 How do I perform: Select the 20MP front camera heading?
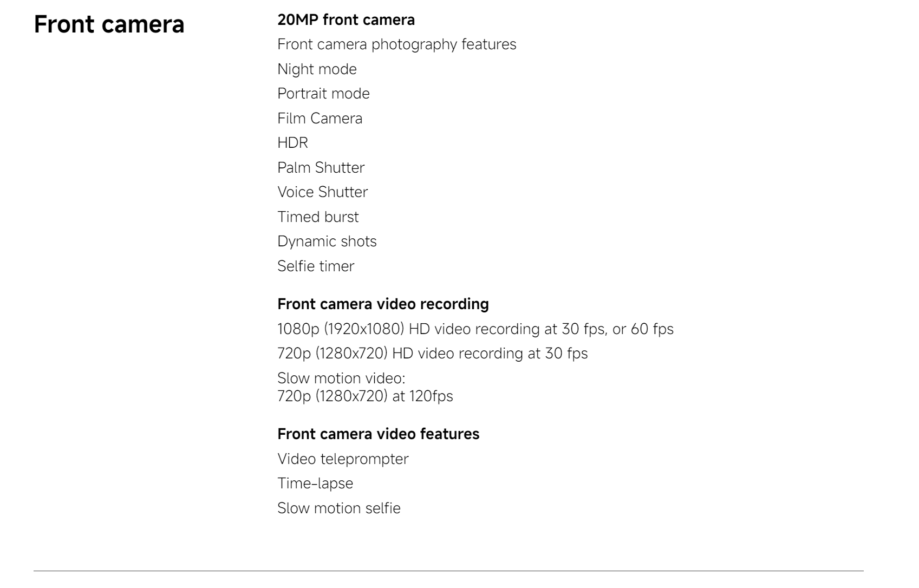[346, 20]
